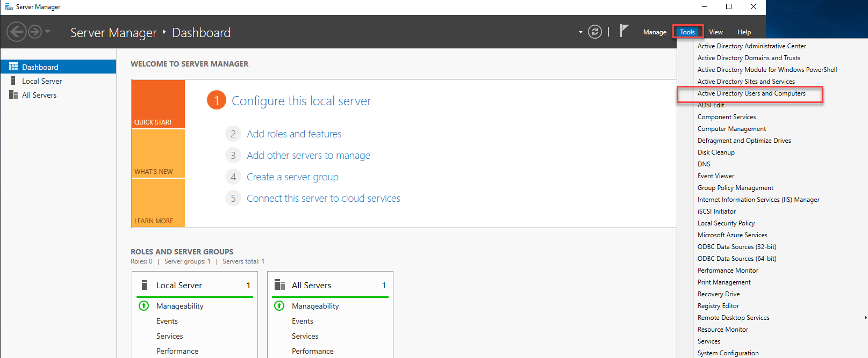Click Configure this local server link
This screenshot has width=868, height=358.
click(x=302, y=101)
